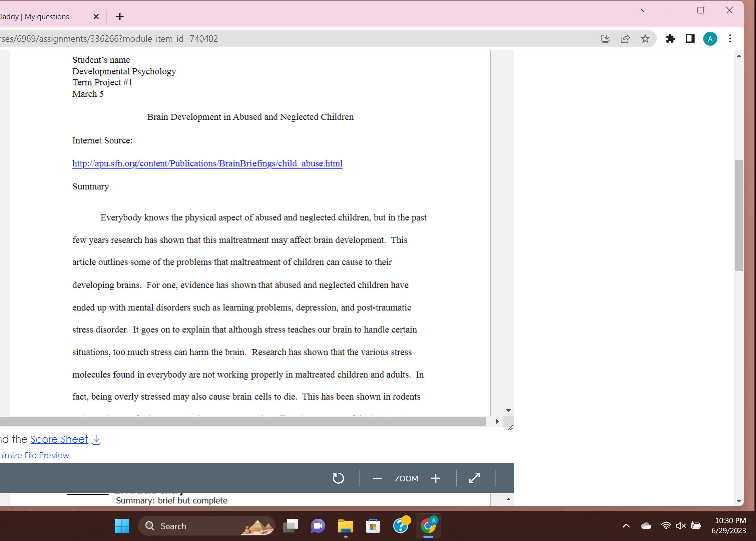
Task: Toggle the Chrome side panel
Action: point(690,39)
